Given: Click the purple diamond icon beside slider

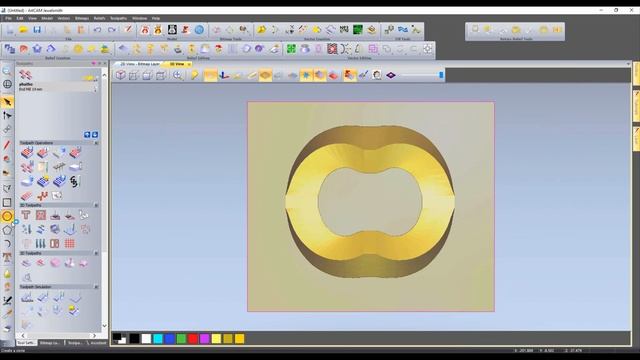Looking at the screenshot, I should coord(391,75).
